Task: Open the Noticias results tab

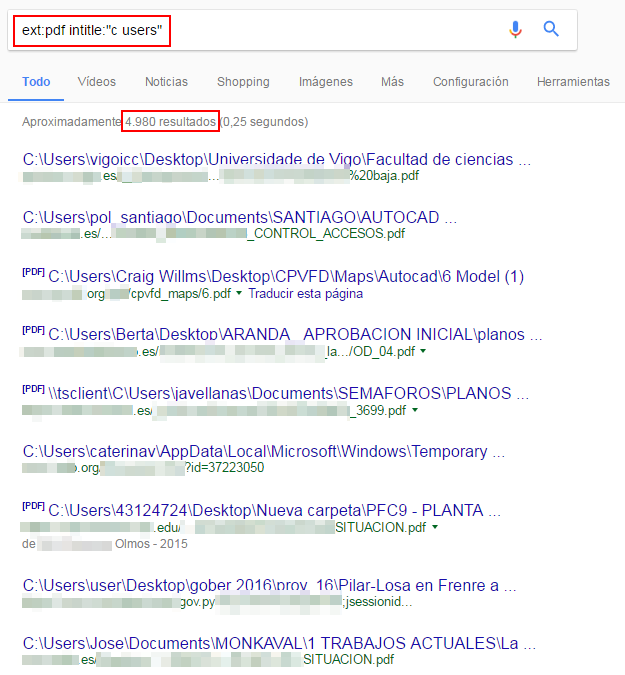Action: 166,82
